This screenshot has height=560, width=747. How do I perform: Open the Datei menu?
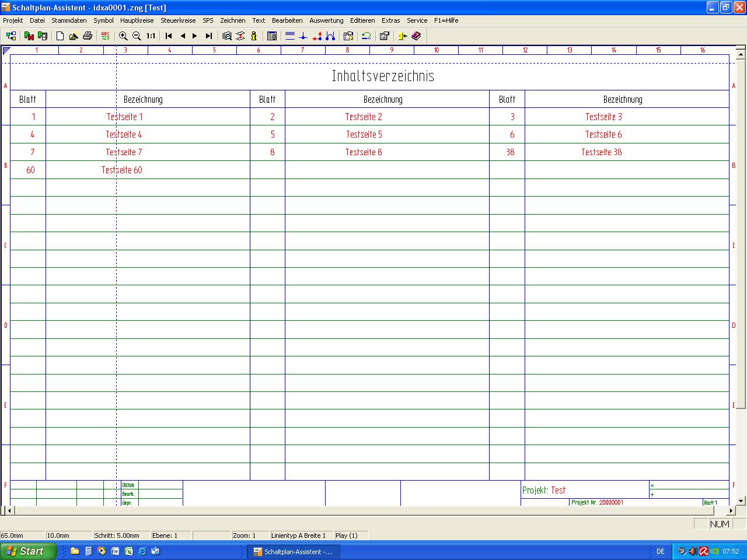pyautogui.click(x=37, y=20)
